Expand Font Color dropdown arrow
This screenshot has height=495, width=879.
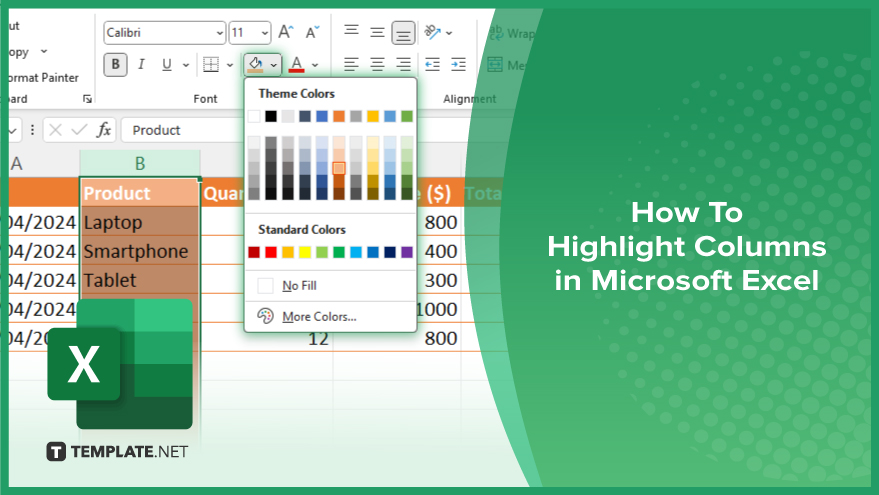click(x=315, y=65)
